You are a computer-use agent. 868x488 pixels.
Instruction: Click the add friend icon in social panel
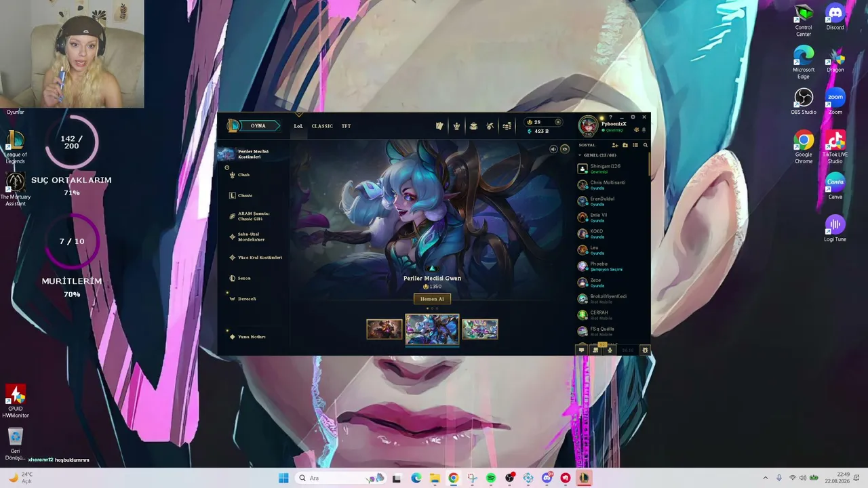615,145
